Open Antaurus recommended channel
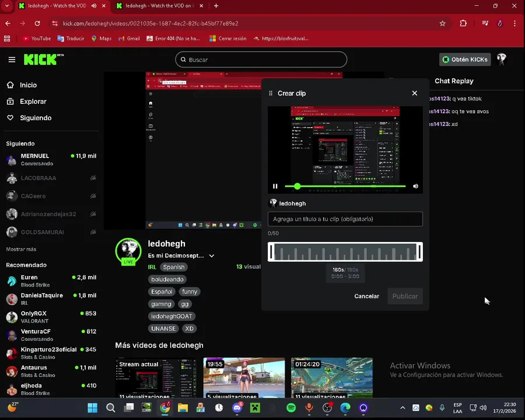Image resolution: width=525 pixels, height=420 pixels. pos(51,371)
